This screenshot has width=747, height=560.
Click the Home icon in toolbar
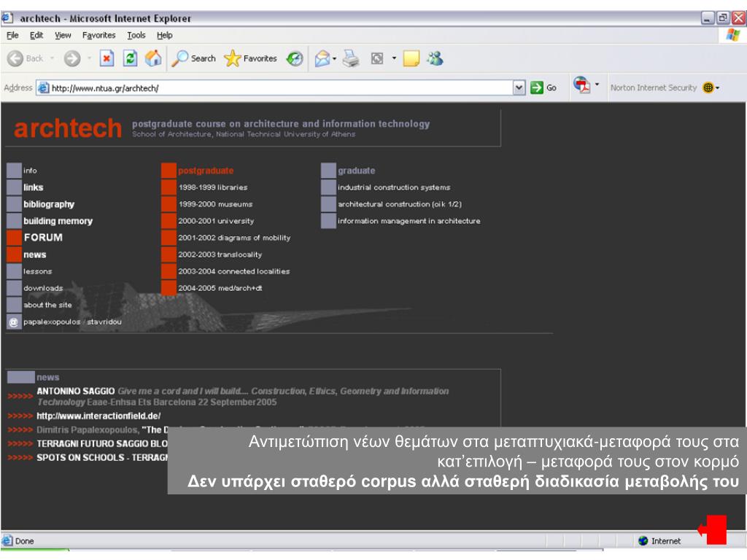[x=153, y=58]
